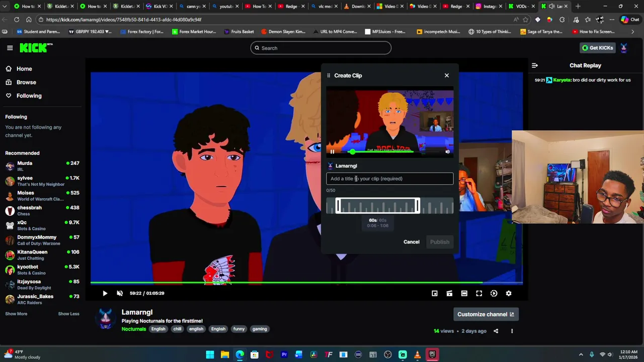Image resolution: width=644 pixels, height=362 pixels.
Task: Enter fullscreen in video player
Action: click(479, 293)
